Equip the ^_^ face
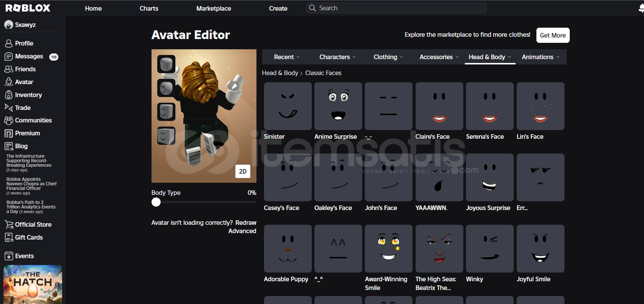 pyautogui.click(x=338, y=249)
